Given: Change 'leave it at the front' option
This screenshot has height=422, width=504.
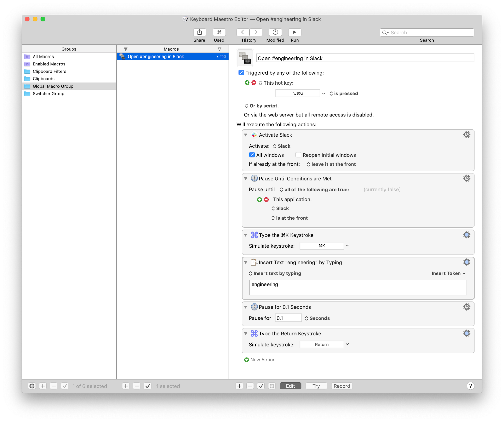Looking at the screenshot, I should [x=331, y=164].
